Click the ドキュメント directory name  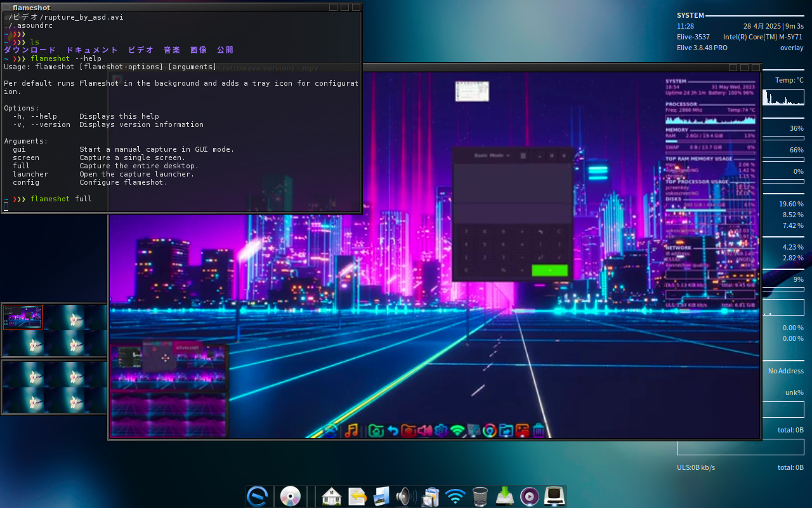tap(92, 50)
